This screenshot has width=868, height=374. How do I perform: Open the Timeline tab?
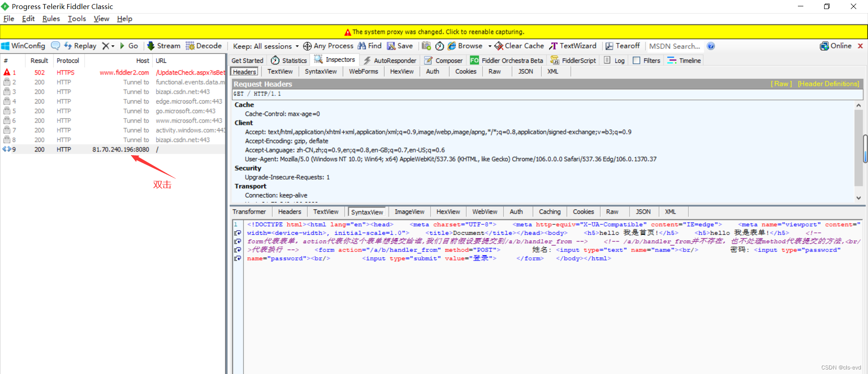coord(684,61)
